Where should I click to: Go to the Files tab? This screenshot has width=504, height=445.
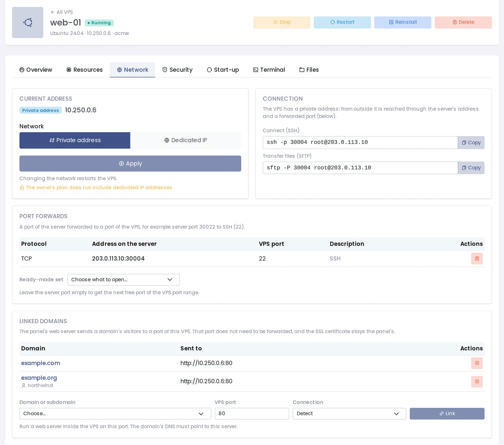coord(309,70)
